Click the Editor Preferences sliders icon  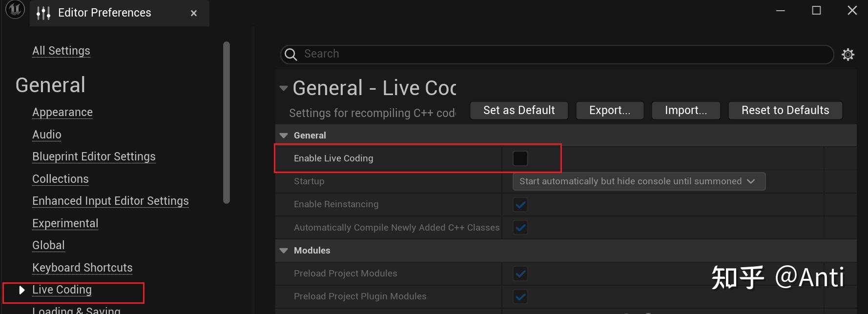click(x=43, y=13)
